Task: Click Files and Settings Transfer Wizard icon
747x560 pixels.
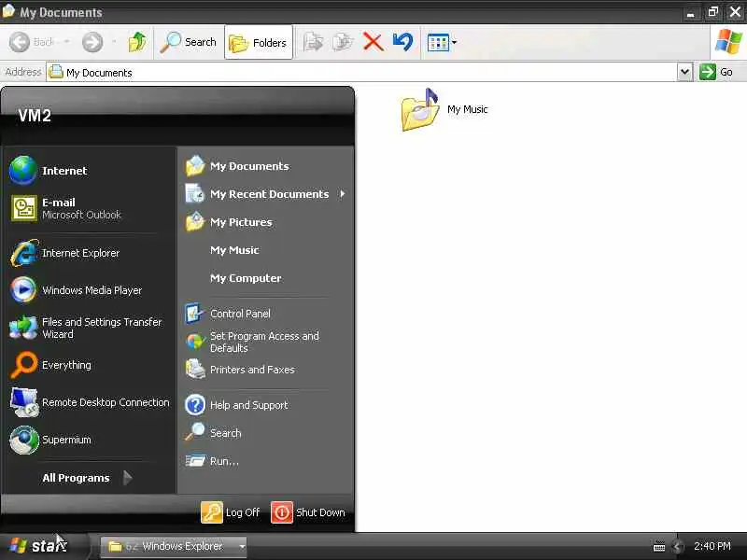Action: (23, 328)
